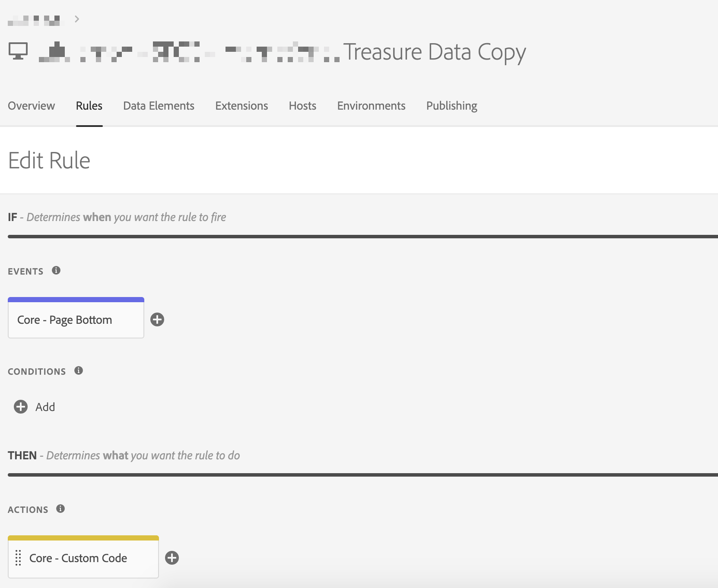
Task: Go to the Extensions tab
Action: coord(241,106)
